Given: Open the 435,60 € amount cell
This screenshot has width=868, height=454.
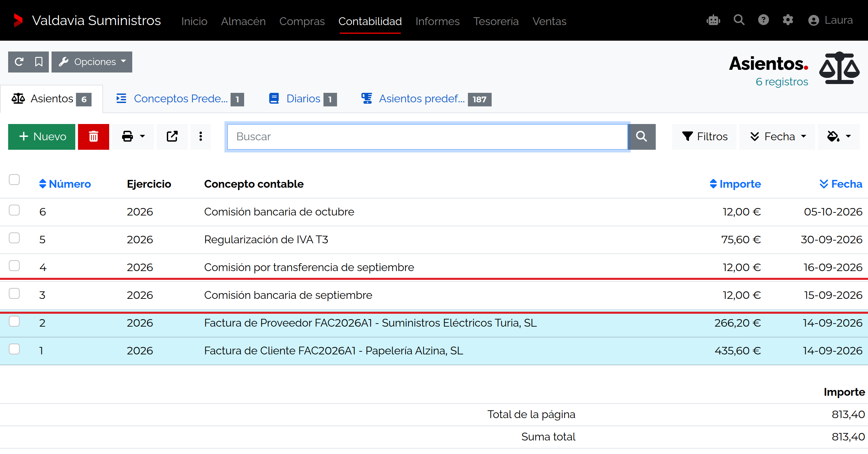Looking at the screenshot, I should pos(738,351).
